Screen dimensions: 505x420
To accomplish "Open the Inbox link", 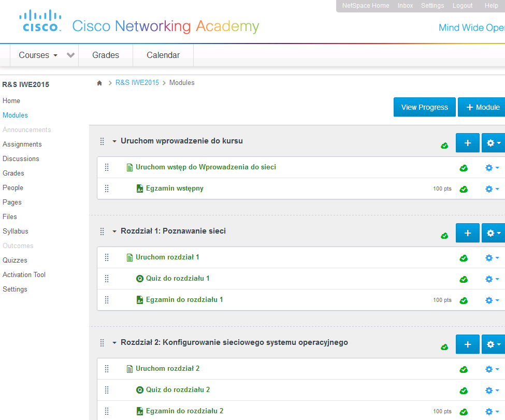I will [x=405, y=6].
